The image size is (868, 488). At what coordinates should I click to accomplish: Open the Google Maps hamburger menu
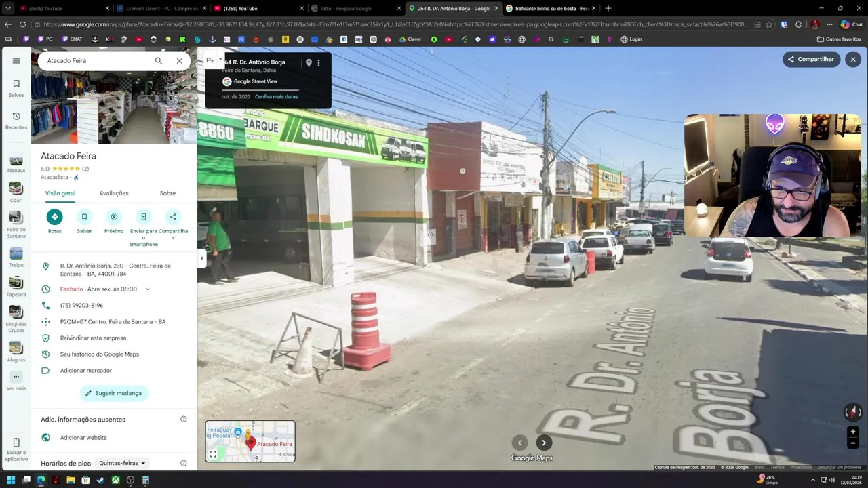(x=16, y=61)
